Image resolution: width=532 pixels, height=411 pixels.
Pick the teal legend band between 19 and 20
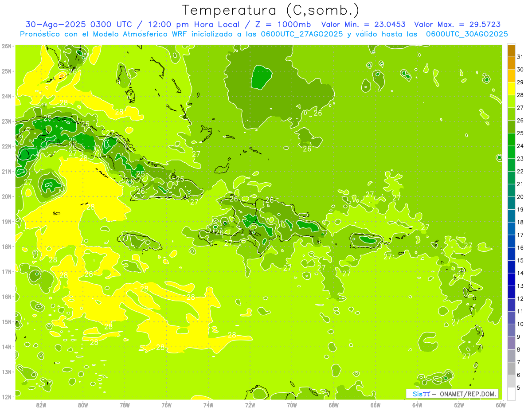coord(511,204)
